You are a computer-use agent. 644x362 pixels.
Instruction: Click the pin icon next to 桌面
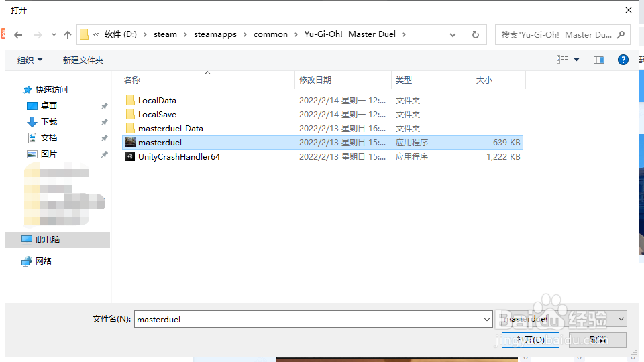(105, 106)
